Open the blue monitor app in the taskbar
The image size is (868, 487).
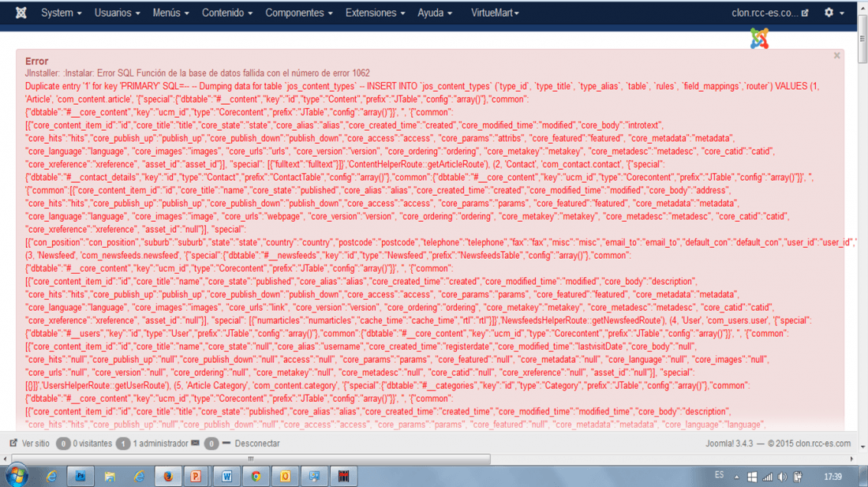coord(314,476)
